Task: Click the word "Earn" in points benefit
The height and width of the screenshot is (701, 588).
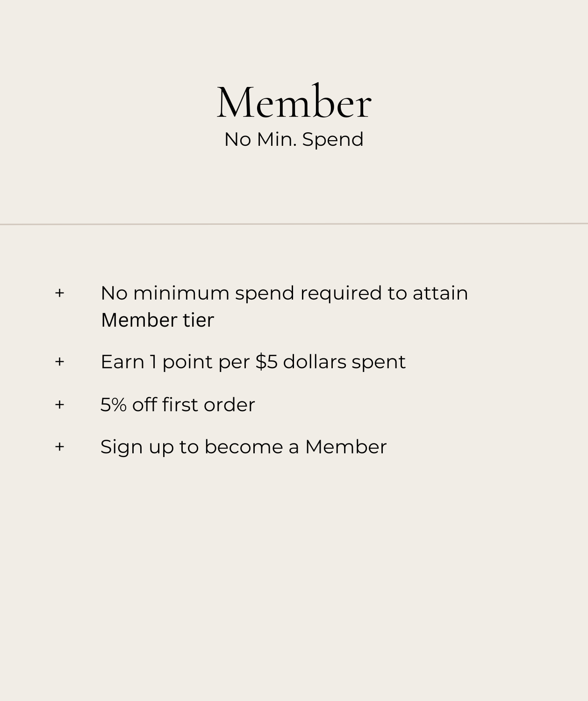Action: click(x=122, y=362)
